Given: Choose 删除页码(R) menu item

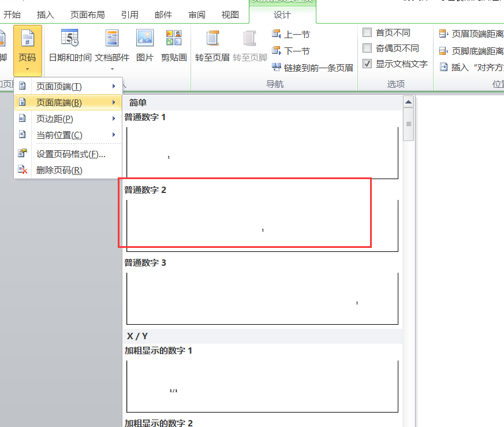Looking at the screenshot, I should (68, 170).
